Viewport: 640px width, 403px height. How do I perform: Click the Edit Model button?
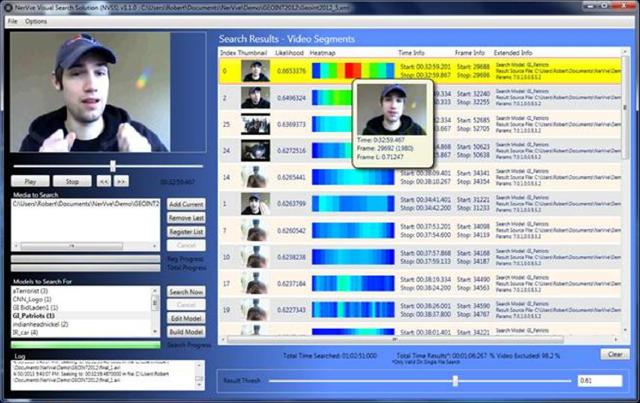[x=186, y=318]
